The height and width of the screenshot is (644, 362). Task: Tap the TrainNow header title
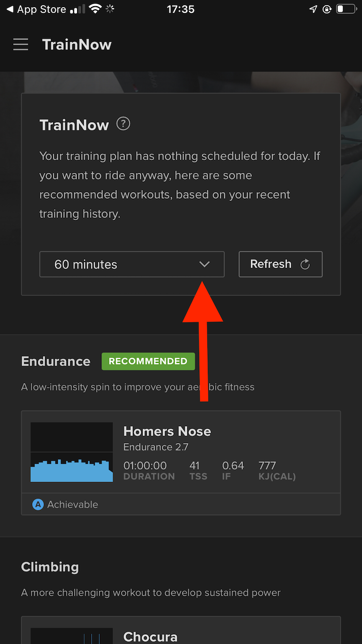pos(77,45)
